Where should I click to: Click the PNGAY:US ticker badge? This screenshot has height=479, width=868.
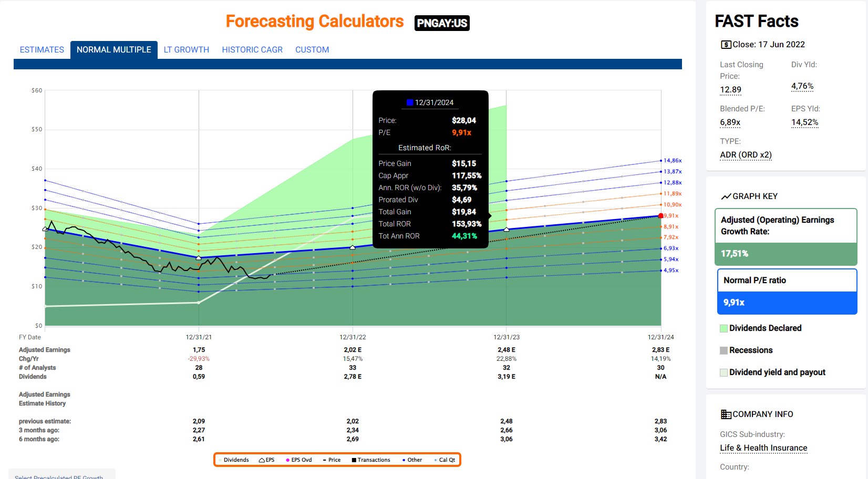441,23
